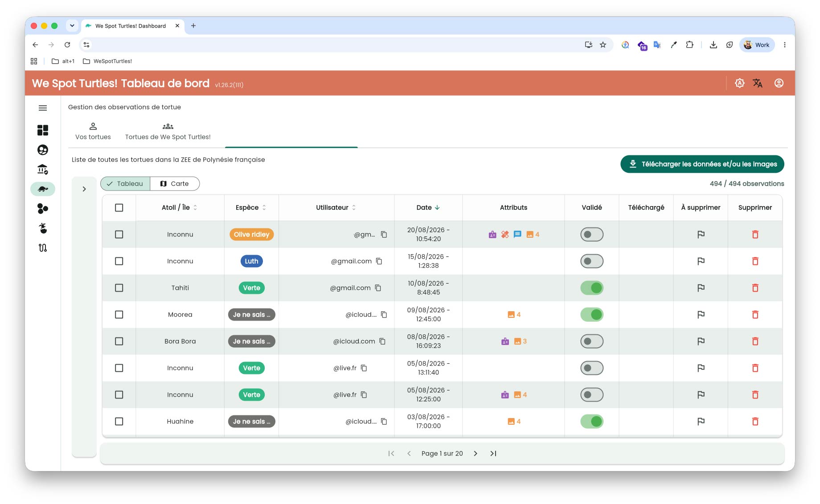Expand the collapsed filter side panel
This screenshot has height=504, width=820.
pos(84,189)
